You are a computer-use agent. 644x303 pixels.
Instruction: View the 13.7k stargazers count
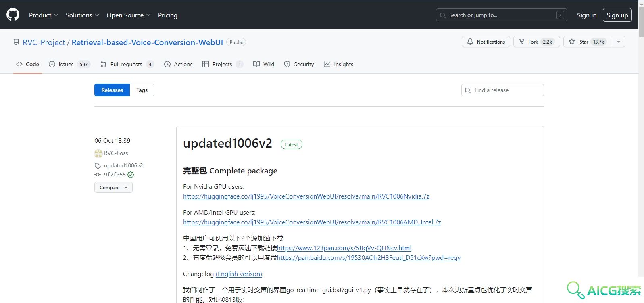[x=598, y=42]
